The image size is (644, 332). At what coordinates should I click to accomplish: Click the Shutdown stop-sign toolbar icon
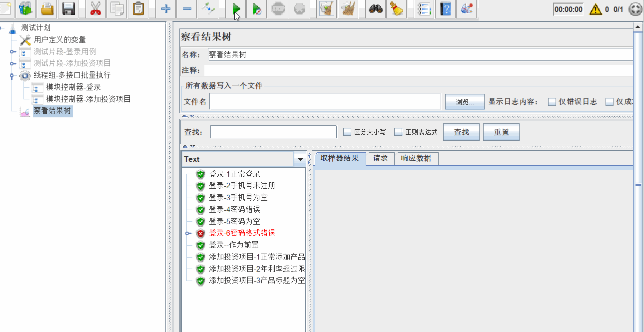299,8
